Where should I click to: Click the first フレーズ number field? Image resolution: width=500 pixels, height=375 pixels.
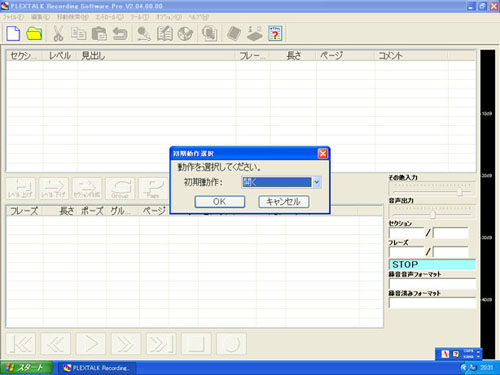pos(406,252)
